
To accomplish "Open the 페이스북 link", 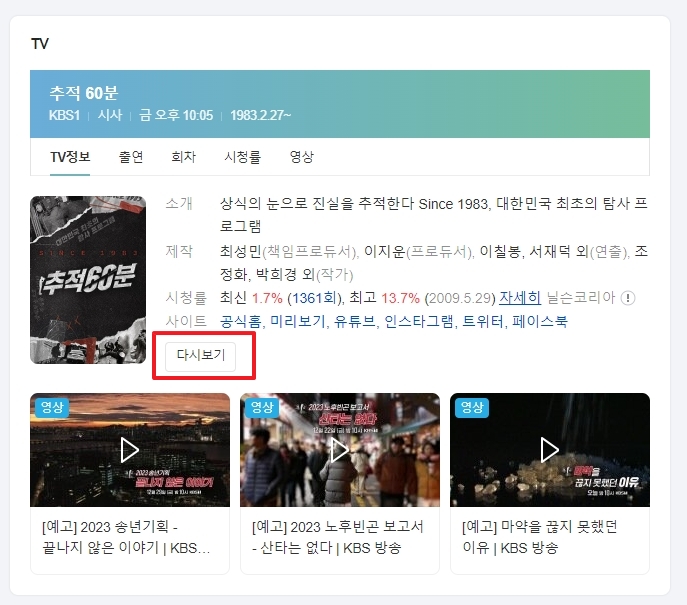I will (x=540, y=322).
